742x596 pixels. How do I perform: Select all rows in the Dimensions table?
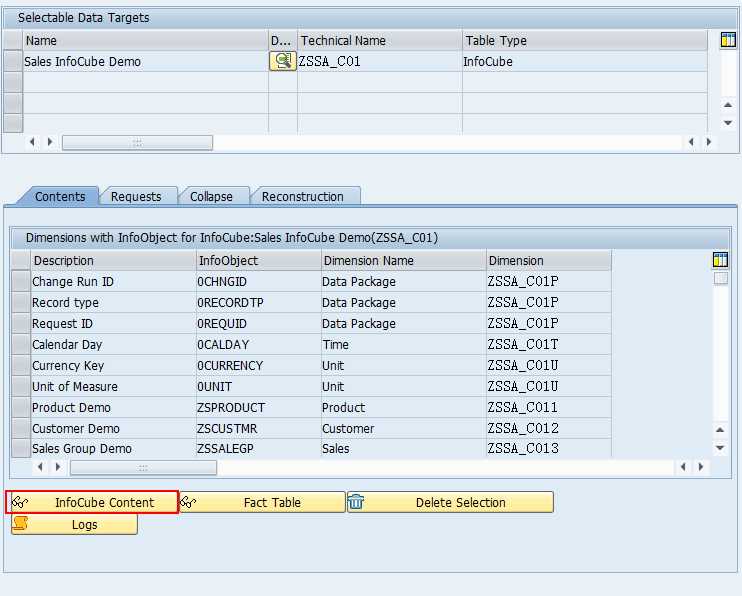pyautogui.click(x=21, y=260)
